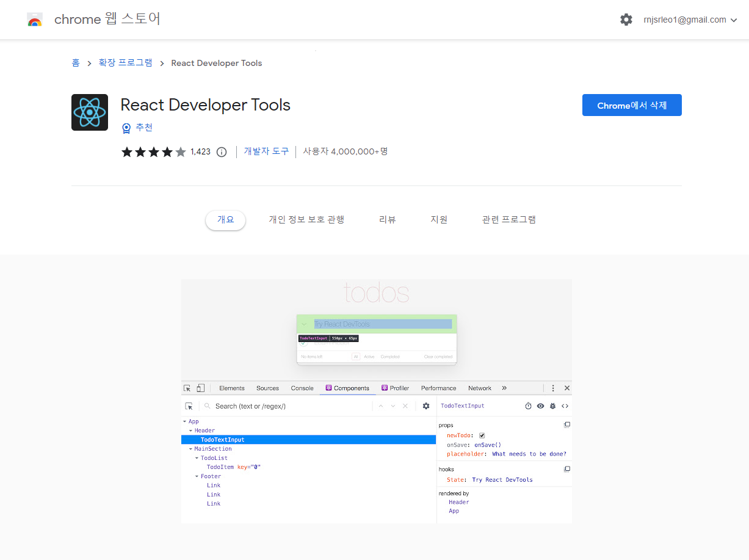Screen dimensions: 749x560
Task: Switch to the 개인 정보 보호 관행 tab
Action: click(x=306, y=220)
